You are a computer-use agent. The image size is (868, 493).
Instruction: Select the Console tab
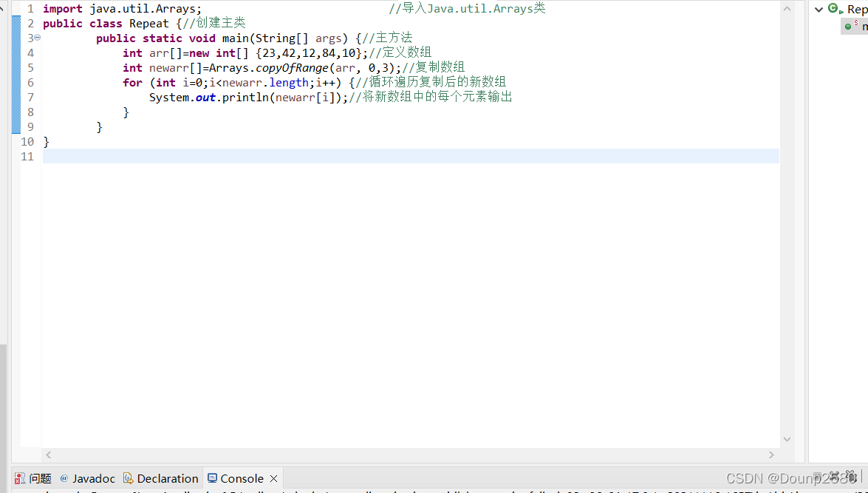[x=242, y=478]
